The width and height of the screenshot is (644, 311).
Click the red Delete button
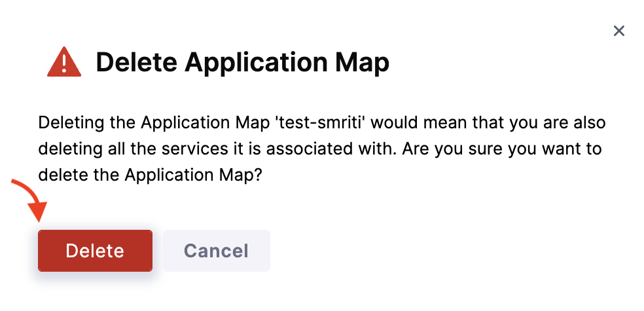[x=95, y=251]
